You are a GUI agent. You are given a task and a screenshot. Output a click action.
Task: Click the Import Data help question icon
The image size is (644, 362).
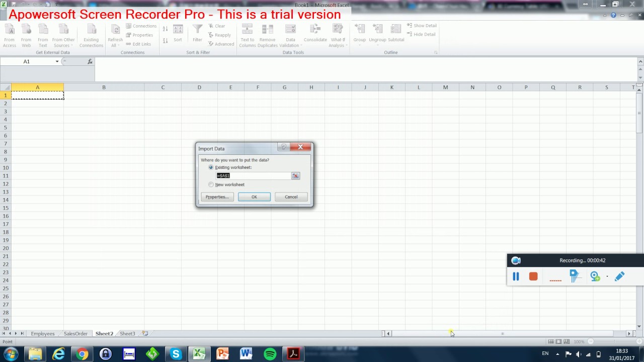284,147
